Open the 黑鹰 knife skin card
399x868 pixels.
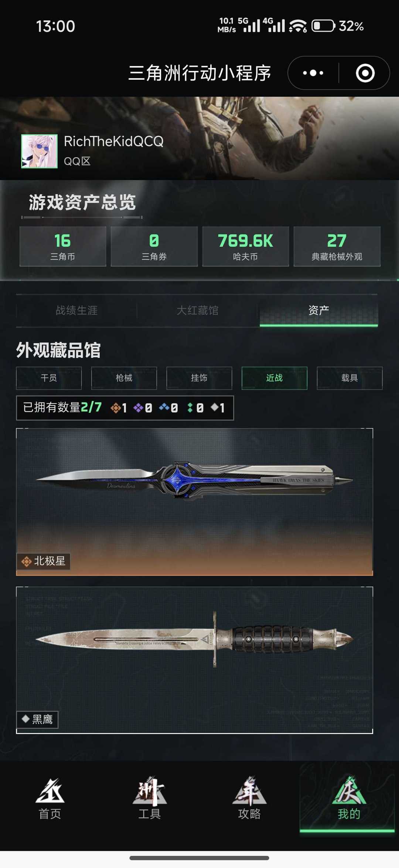pyautogui.click(x=194, y=660)
